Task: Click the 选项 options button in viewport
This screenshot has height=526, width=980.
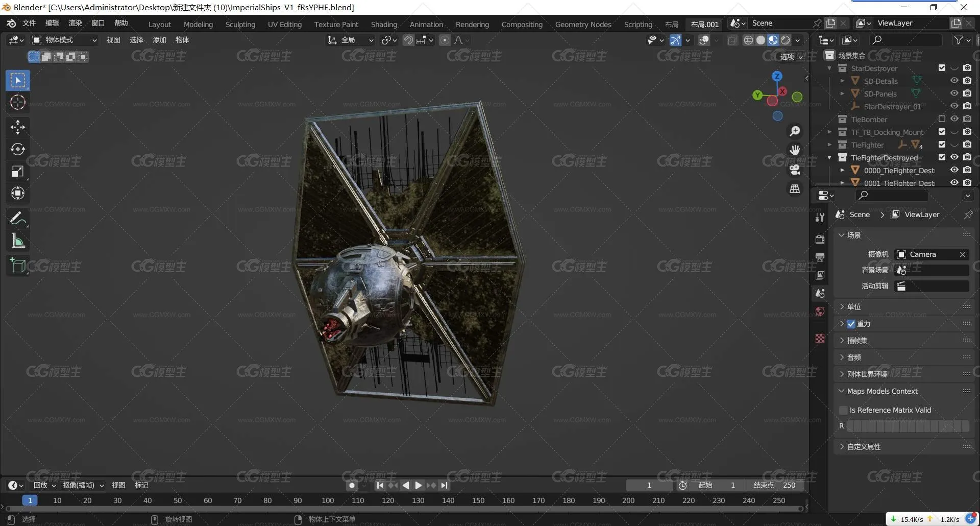Action: pos(792,57)
